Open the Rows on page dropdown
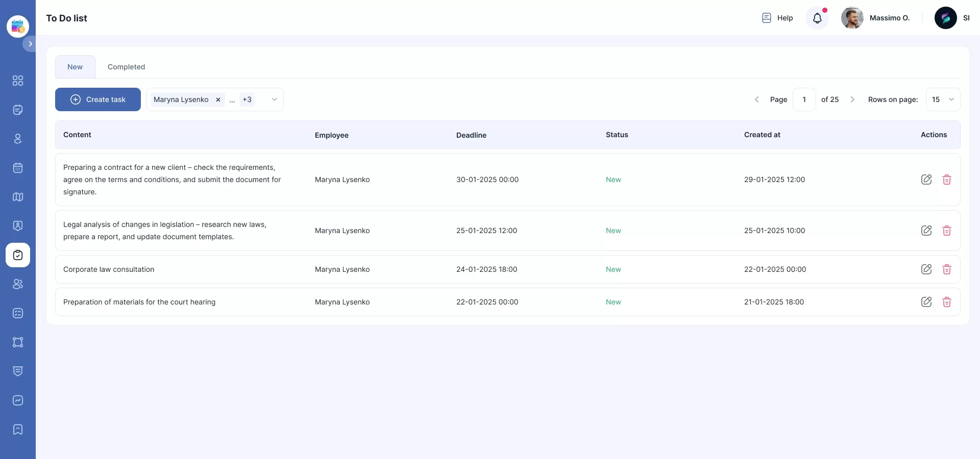The width and height of the screenshot is (980, 459). (x=942, y=99)
